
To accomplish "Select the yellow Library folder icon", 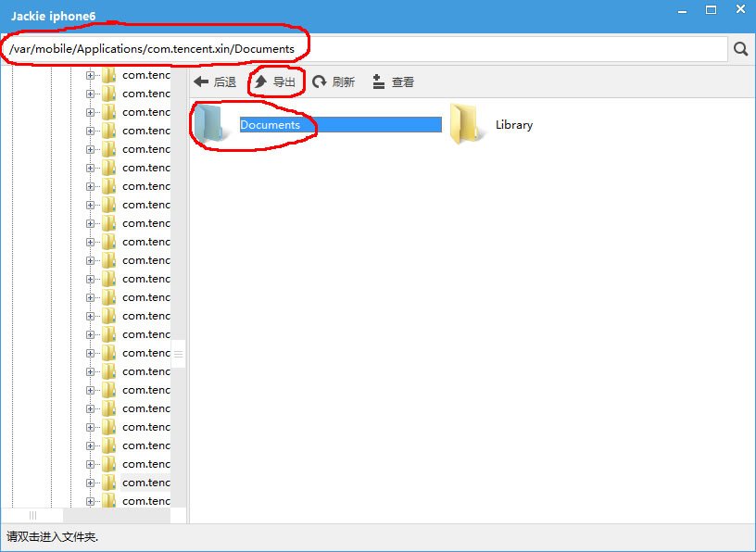I will (x=465, y=124).
